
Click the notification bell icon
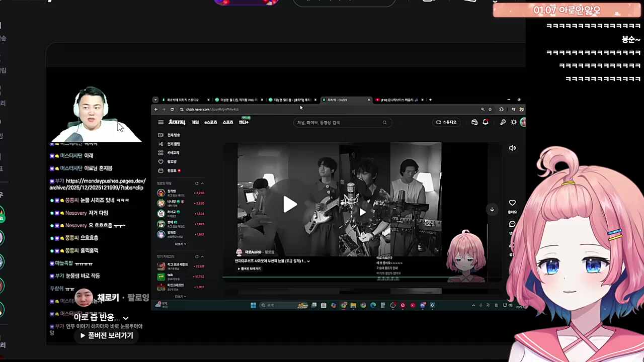click(486, 122)
